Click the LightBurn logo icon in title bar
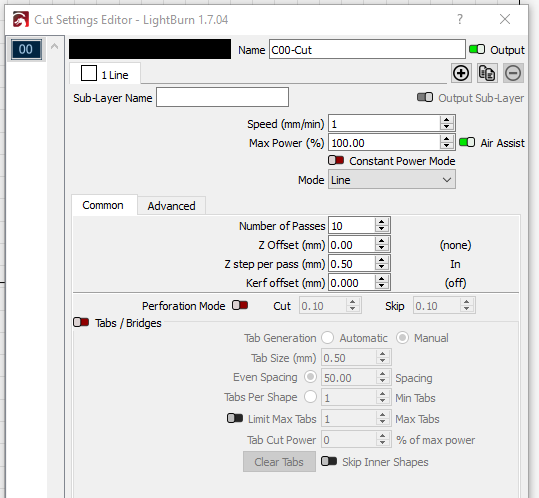This screenshot has width=539, height=498. [x=21, y=20]
